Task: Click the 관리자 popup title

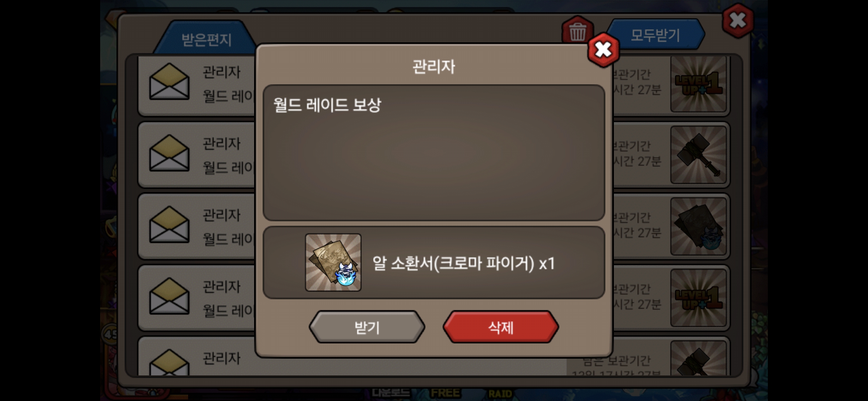Action: tap(434, 66)
